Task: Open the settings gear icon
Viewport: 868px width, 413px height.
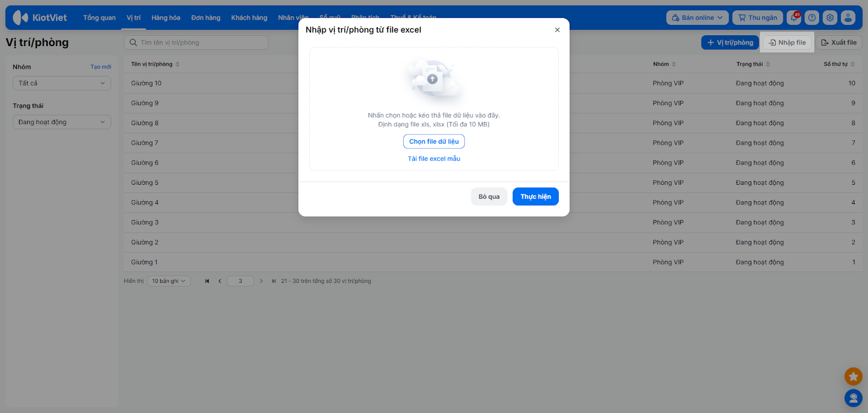Action: coord(830,17)
